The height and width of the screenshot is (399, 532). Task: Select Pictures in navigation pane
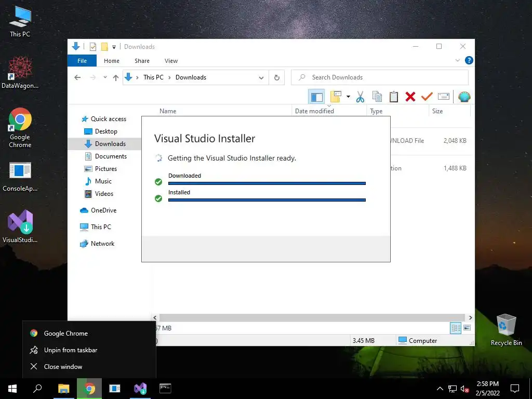(106, 169)
